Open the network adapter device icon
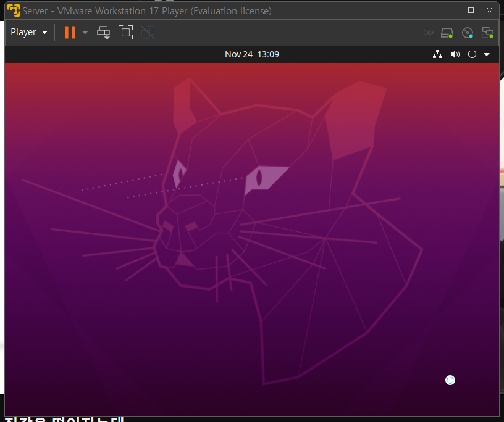 [487, 33]
